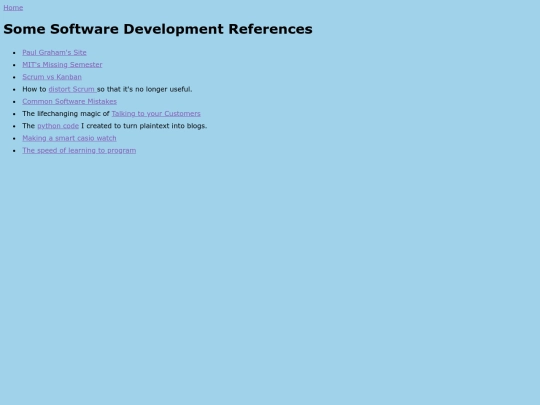Open Paul Graham's Site link
The height and width of the screenshot is (405, 540).
tap(54, 52)
